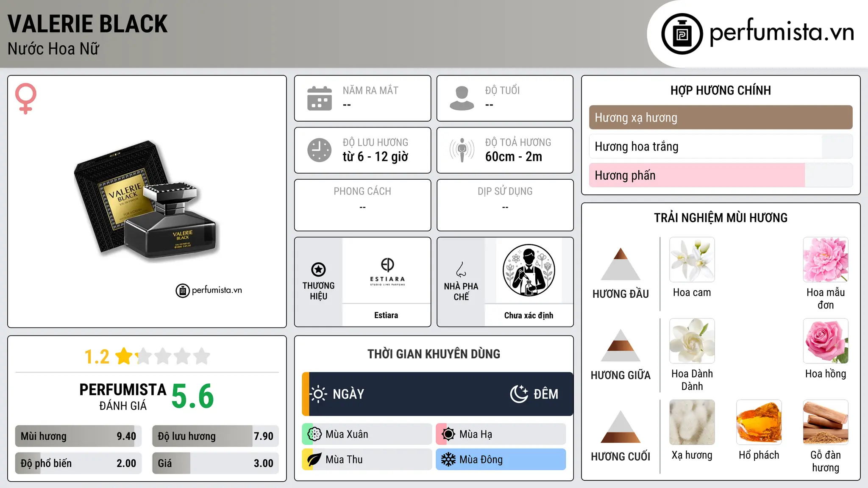
Task: Click the Độ lưu hương 7.90 score bar
Action: (215, 436)
